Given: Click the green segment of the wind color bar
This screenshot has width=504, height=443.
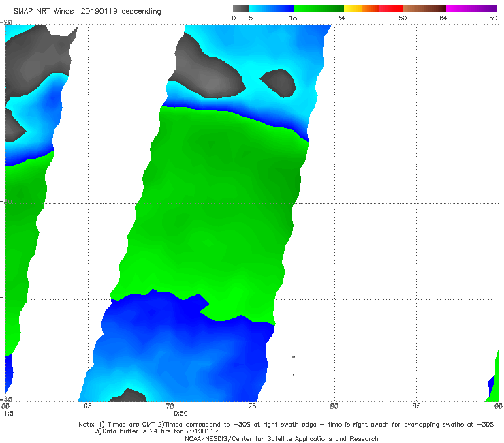Looking at the screenshot, I should click(x=319, y=8).
